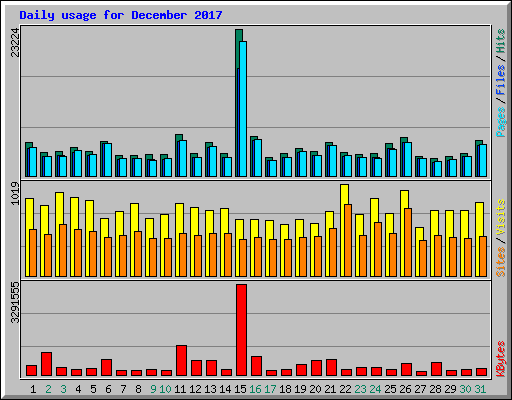Click day 5 on the x-axis
The image size is (512, 400).
(x=93, y=389)
